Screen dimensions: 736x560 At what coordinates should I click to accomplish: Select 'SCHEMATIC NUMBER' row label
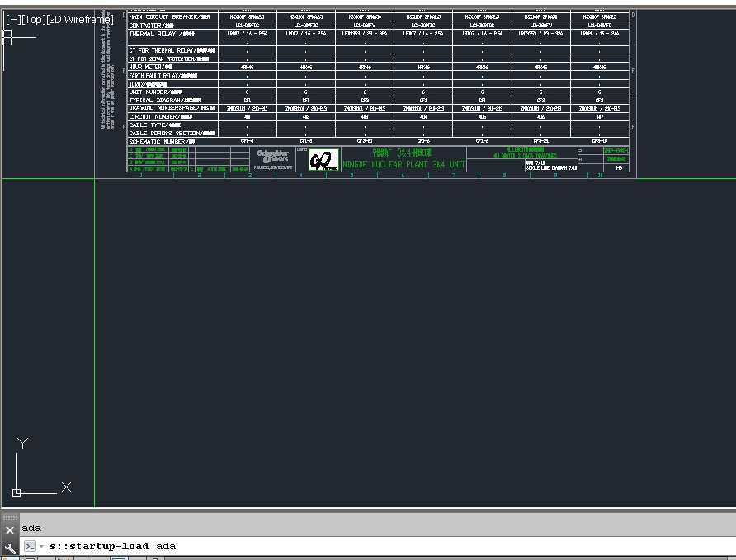coord(162,141)
